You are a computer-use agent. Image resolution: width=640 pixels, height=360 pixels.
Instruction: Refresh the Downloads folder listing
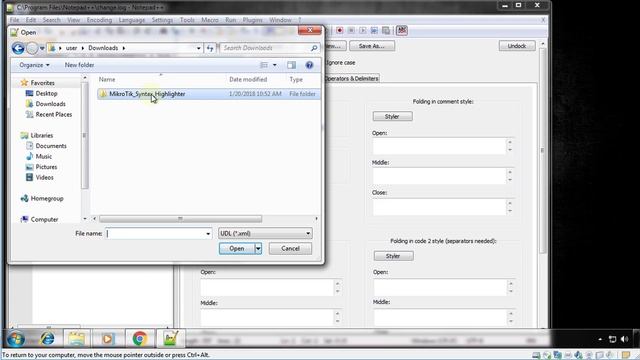[210, 48]
